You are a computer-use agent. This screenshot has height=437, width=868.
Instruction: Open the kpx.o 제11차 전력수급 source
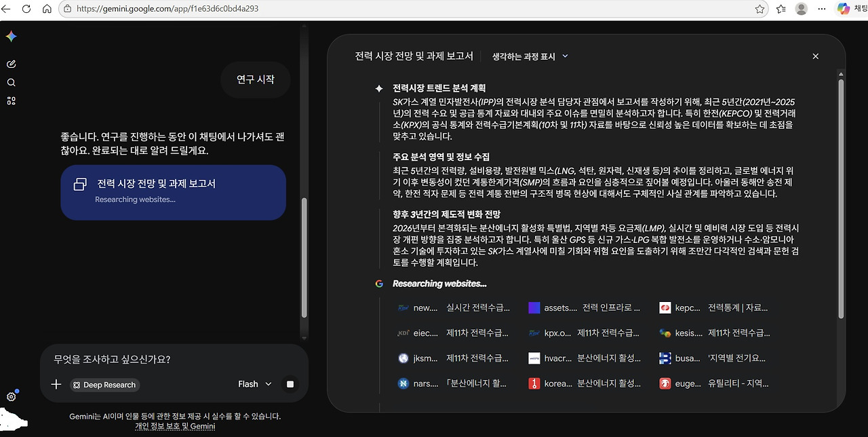click(x=584, y=333)
